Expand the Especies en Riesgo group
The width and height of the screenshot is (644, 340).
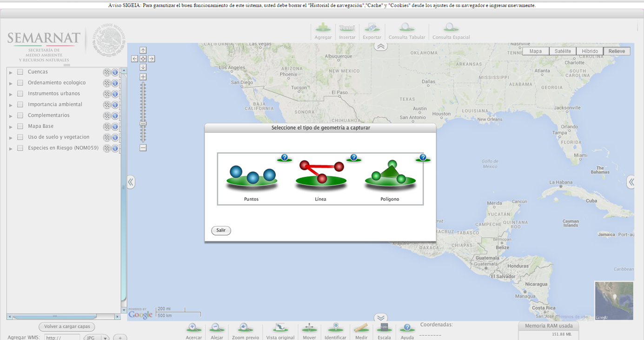pyautogui.click(x=11, y=149)
